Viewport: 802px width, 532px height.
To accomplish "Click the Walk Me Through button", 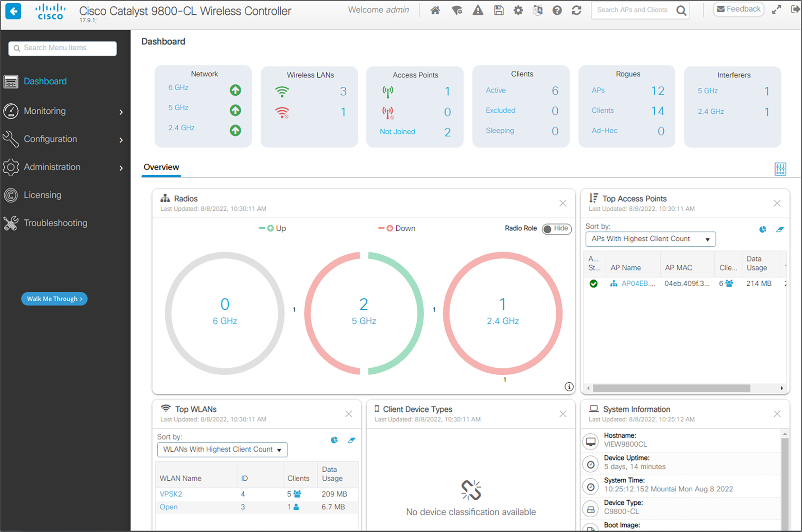I will 54,299.
